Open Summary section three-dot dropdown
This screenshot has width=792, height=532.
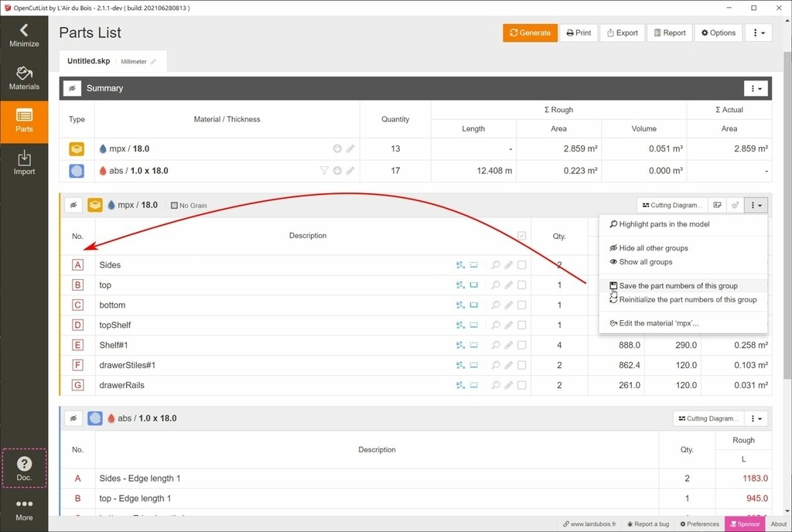(756, 88)
